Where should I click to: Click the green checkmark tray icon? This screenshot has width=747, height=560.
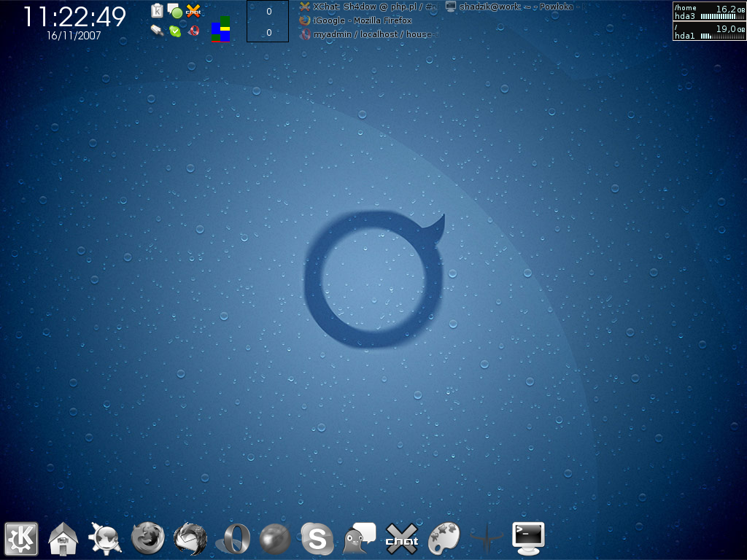pyautogui.click(x=175, y=31)
